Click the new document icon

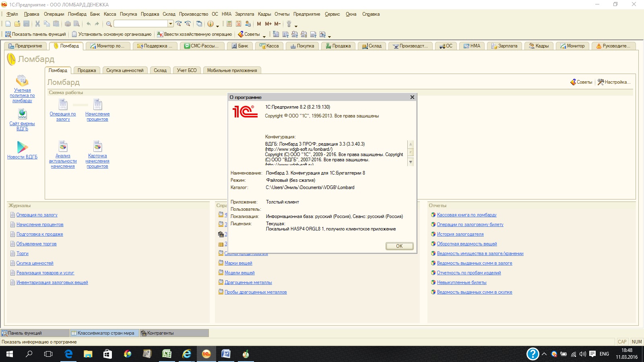point(8,24)
